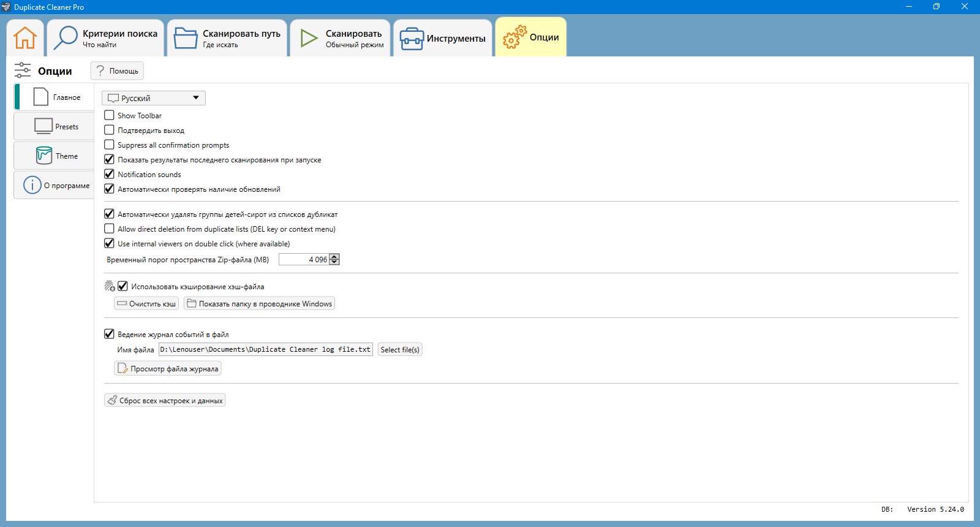The image size is (980, 527).
Task: Click Показать папку в проводнике Windows
Action: point(259,303)
